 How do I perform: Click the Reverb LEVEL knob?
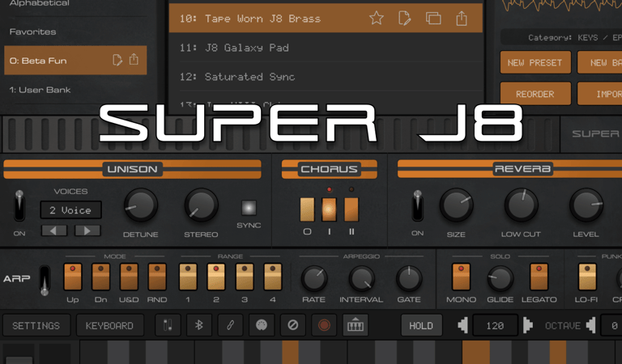click(x=586, y=205)
